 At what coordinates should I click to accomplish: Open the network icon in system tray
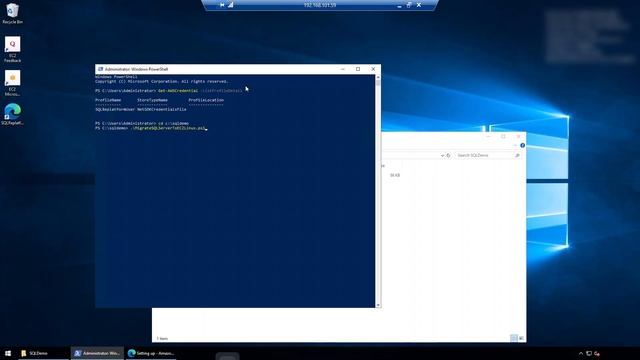tap(589, 353)
